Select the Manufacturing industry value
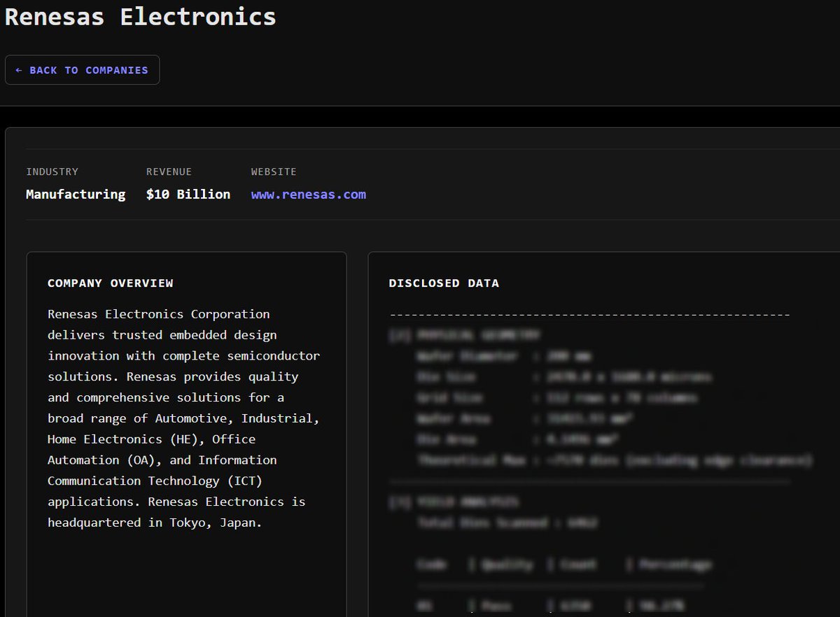Image resolution: width=840 pixels, height=617 pixels. pos(76,194)
